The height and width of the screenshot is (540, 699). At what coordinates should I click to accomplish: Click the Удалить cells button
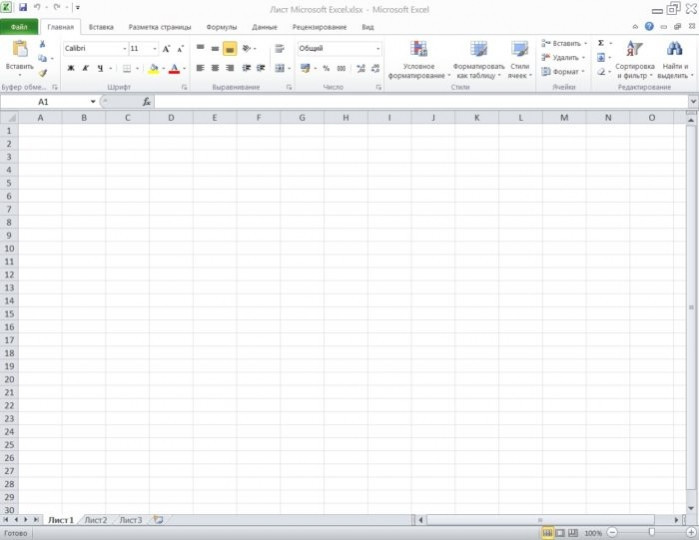563,58
